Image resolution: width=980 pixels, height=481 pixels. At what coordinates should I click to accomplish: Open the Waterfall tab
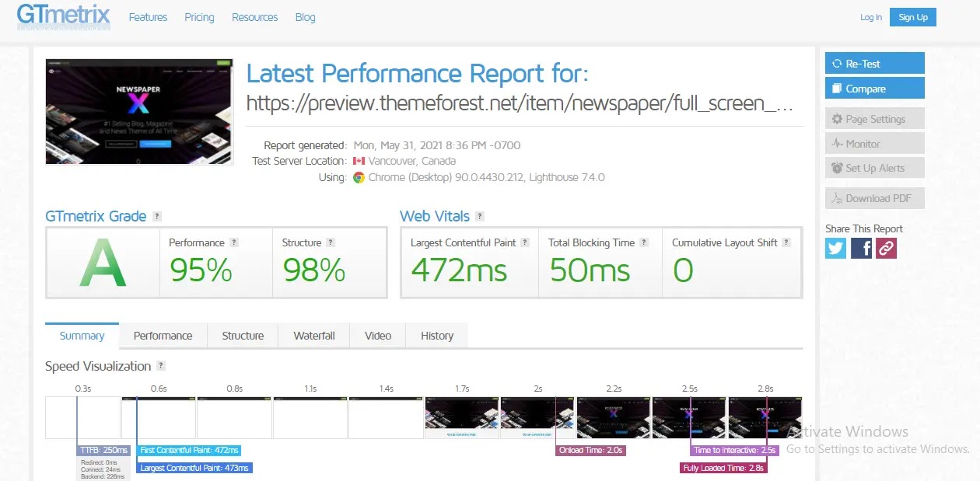pyautogui.click(x=314, y=336)
